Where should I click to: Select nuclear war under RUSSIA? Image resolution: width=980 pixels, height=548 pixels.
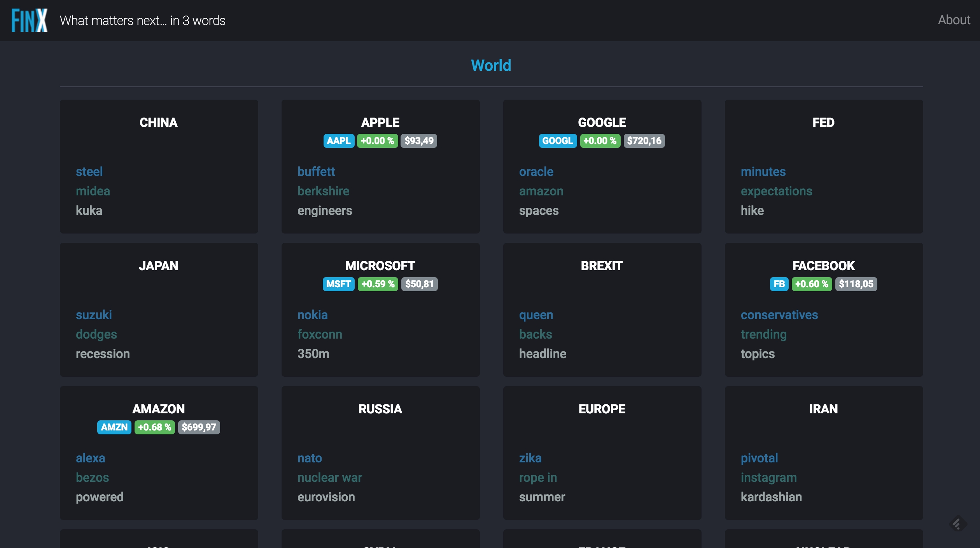click(330, 478)
